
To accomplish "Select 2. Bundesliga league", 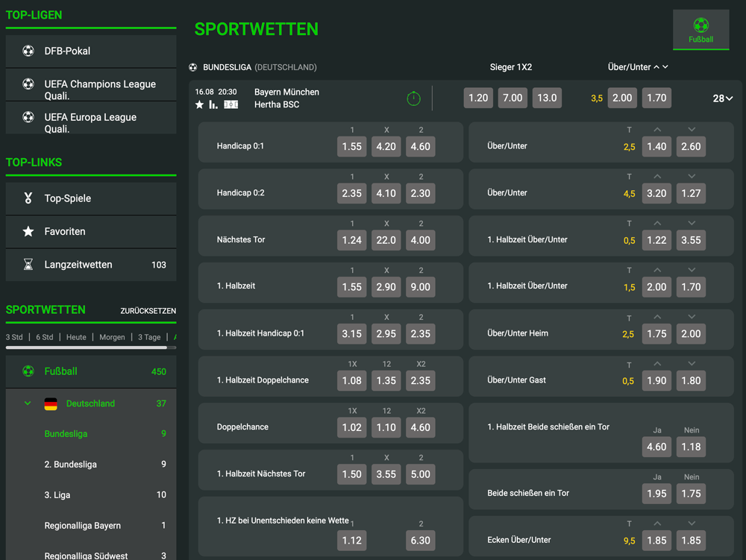I will point(91,464).
